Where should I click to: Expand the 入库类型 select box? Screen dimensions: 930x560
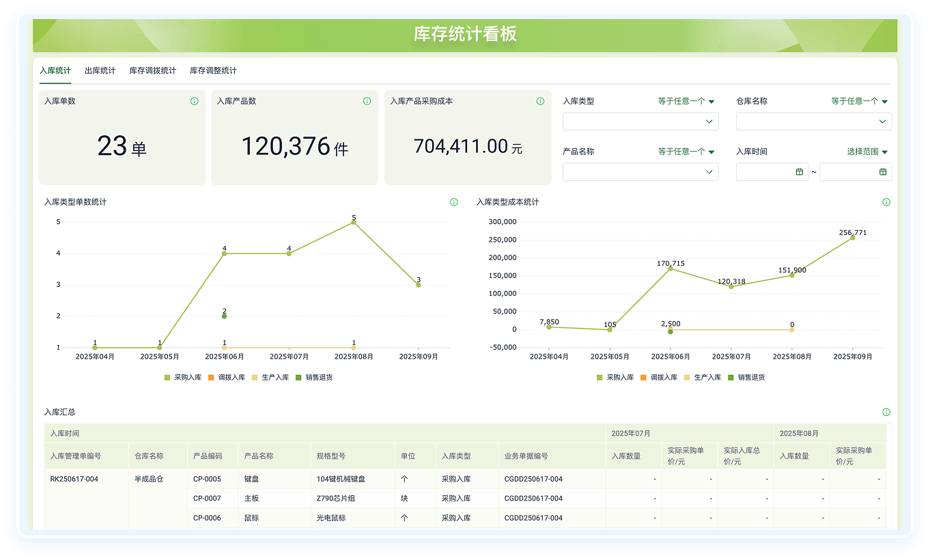pyautogui.click(x=640, y=122)
